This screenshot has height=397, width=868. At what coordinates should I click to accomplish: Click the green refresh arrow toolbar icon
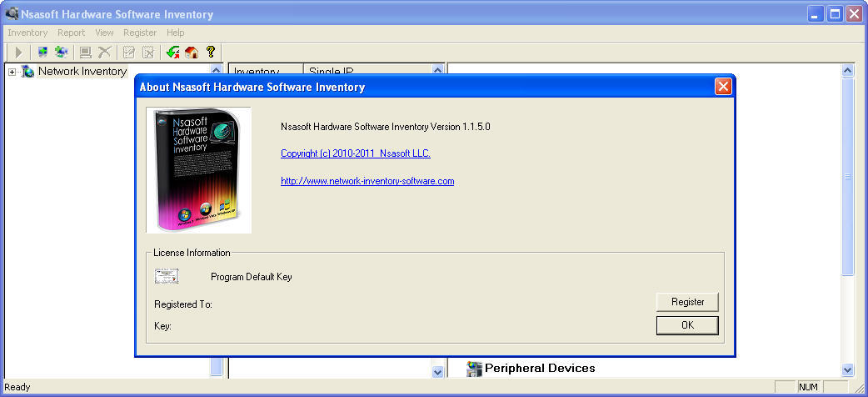tap(172, 53)
